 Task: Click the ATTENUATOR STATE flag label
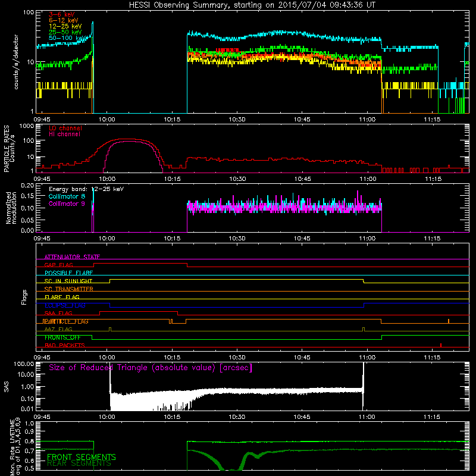(72, 257)
